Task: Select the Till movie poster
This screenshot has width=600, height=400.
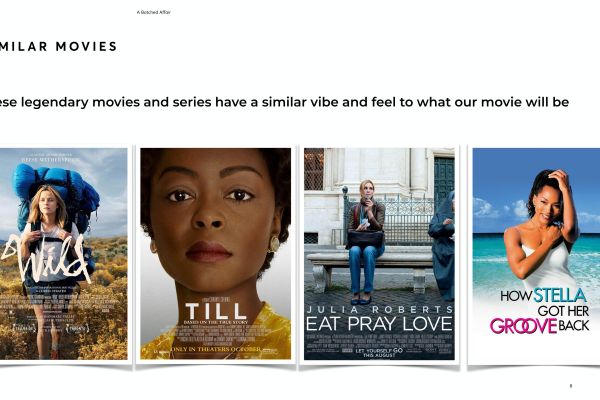Action: pyautogui.click(x=215, y=254)
